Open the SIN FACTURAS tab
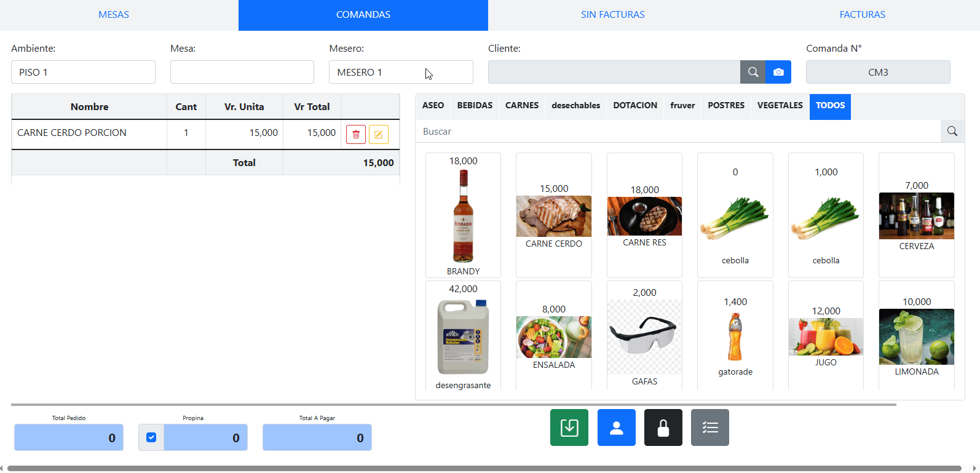 (x=612, y=15)
